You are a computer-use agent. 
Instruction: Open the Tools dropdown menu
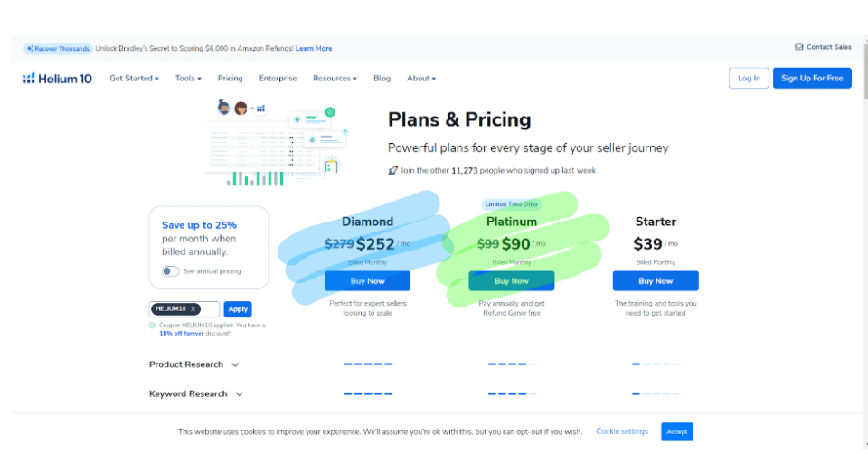tap(188, 79)
